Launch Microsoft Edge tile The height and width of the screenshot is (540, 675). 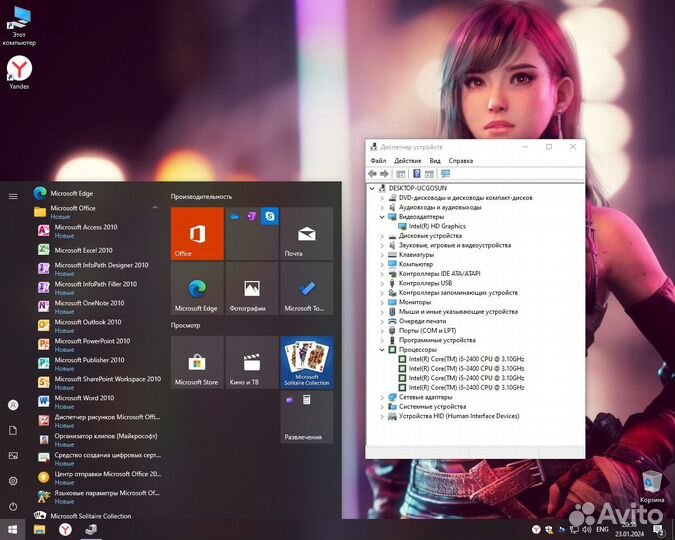coord(197,289)
